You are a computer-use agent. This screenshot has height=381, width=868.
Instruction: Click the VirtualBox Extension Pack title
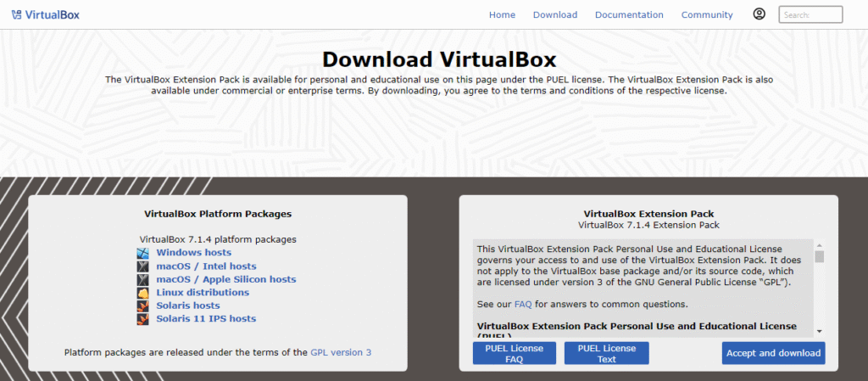point(648,214)
